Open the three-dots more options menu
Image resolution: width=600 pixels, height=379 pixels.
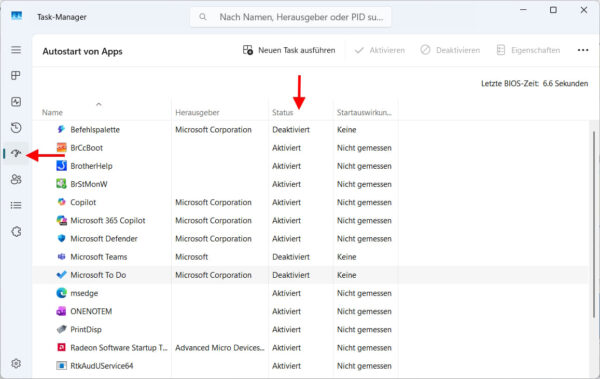583,50
